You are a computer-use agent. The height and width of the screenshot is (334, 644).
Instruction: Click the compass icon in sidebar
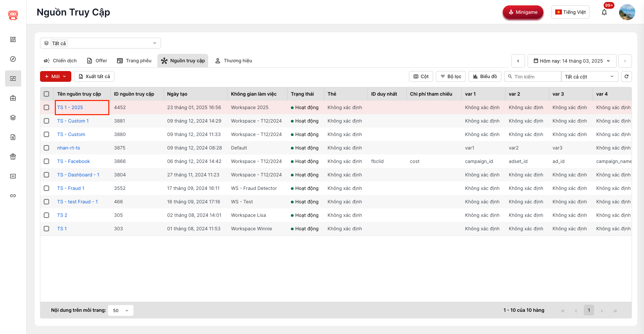point(13,59)
